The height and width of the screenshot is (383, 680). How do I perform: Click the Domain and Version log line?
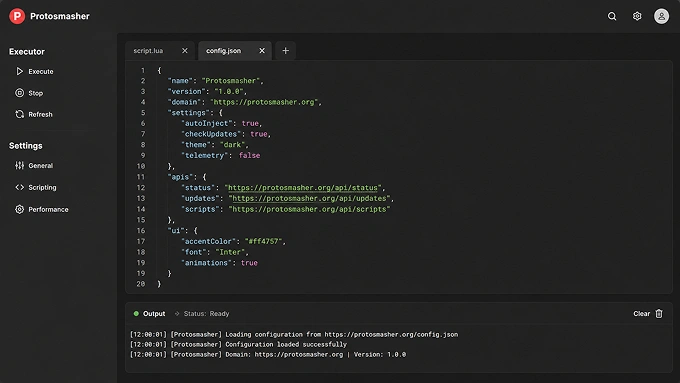pos(268,354)
